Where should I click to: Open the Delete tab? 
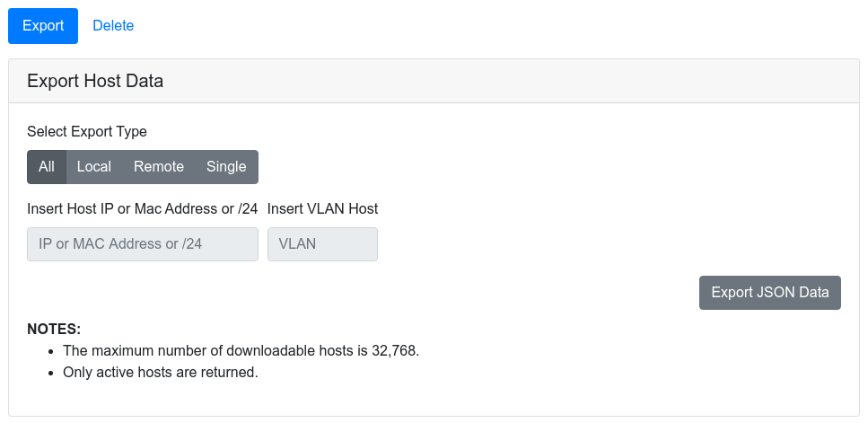click(113, 26)
